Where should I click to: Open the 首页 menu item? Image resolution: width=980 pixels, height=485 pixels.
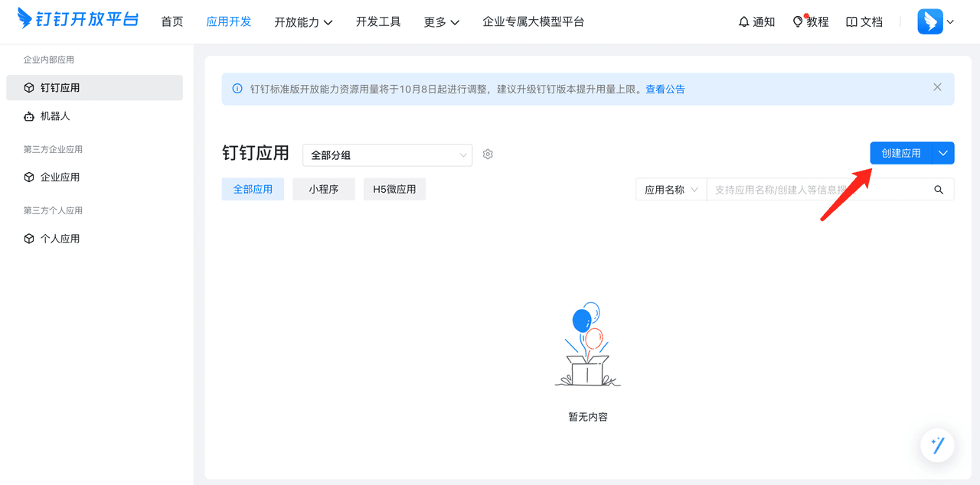[172, 22]
